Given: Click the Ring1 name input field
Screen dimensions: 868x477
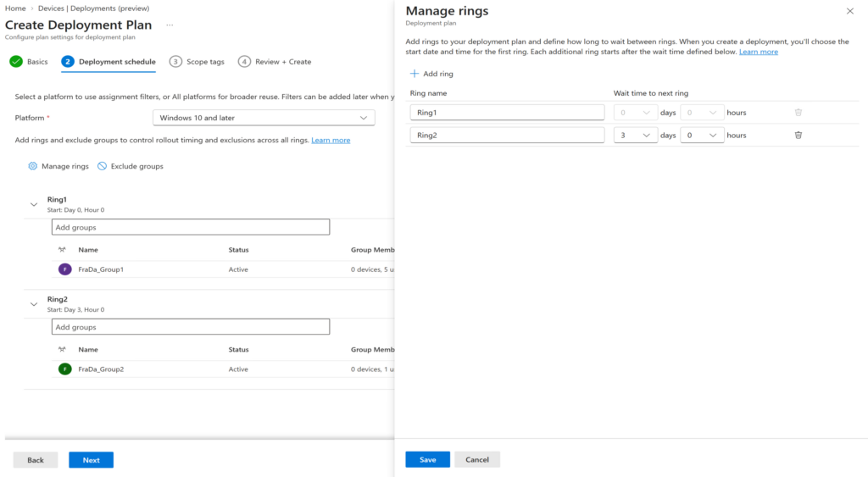Looking at the screenshot, I should 507,113.
